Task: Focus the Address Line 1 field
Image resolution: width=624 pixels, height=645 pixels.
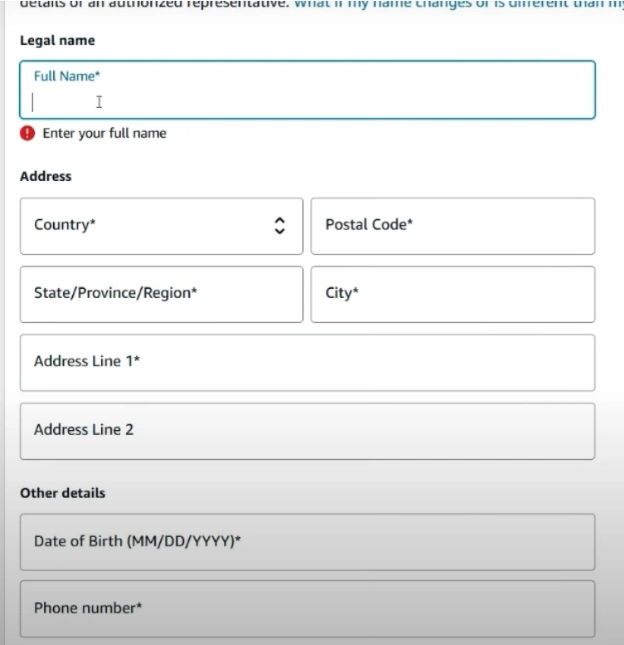Action: pos(307,362)
